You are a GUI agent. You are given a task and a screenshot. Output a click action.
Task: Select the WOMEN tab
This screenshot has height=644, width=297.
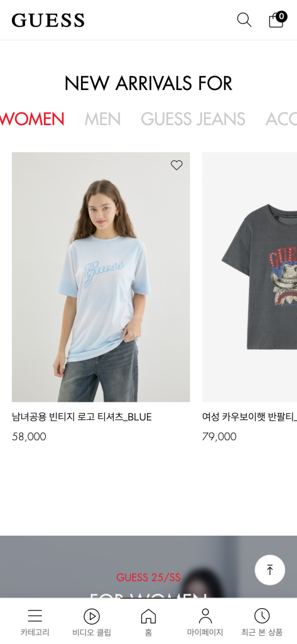coord(32,119)
